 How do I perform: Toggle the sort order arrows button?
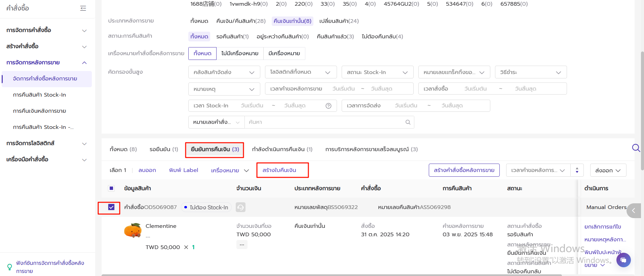tap(577, 170)
